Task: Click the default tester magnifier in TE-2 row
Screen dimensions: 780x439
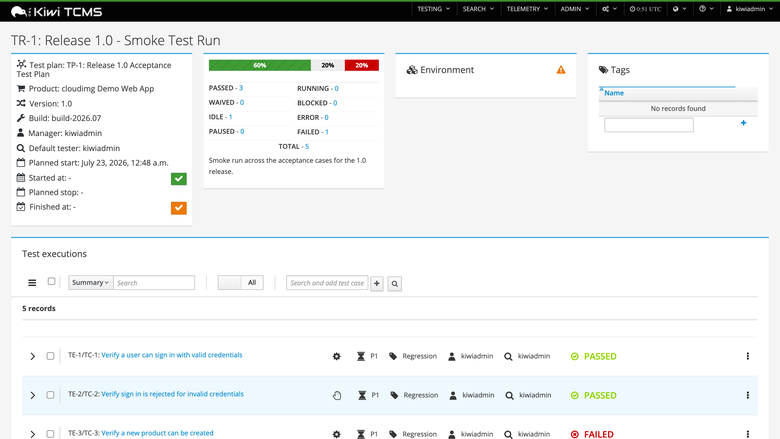Action: pos(509,396)
